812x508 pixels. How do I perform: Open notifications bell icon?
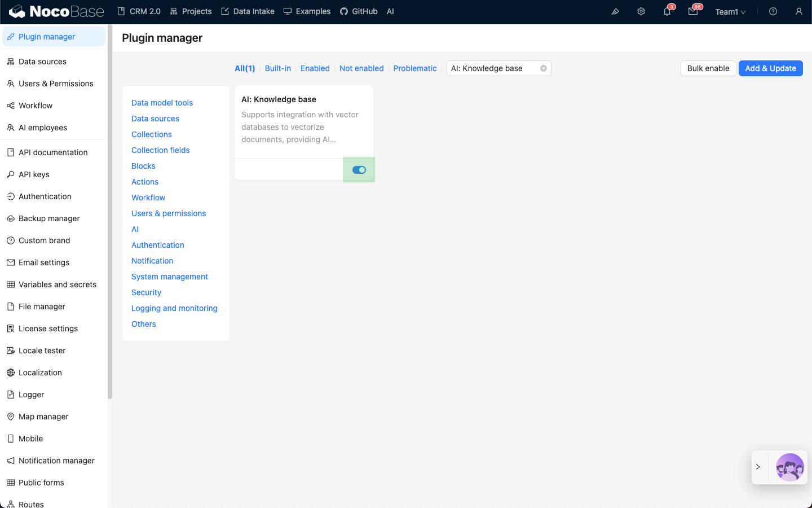pyautogui.click(x=667, y=11)
